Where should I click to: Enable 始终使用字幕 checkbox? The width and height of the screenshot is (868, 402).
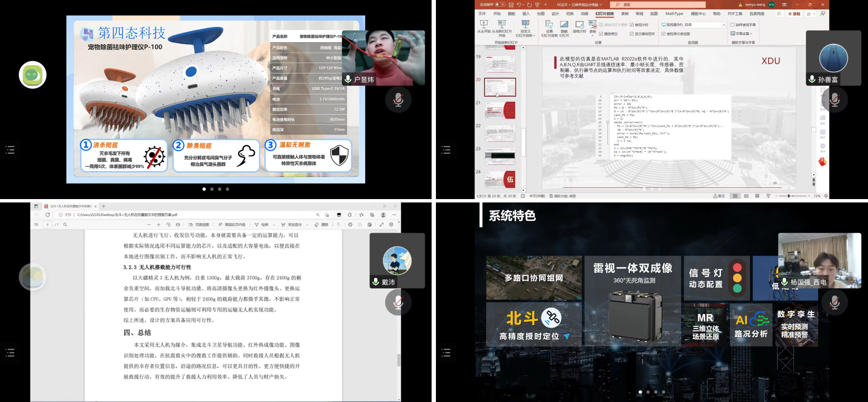point(732,25)
